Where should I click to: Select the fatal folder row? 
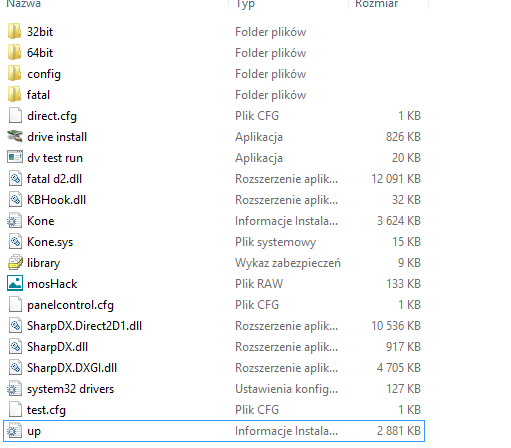tap(213, 95)
